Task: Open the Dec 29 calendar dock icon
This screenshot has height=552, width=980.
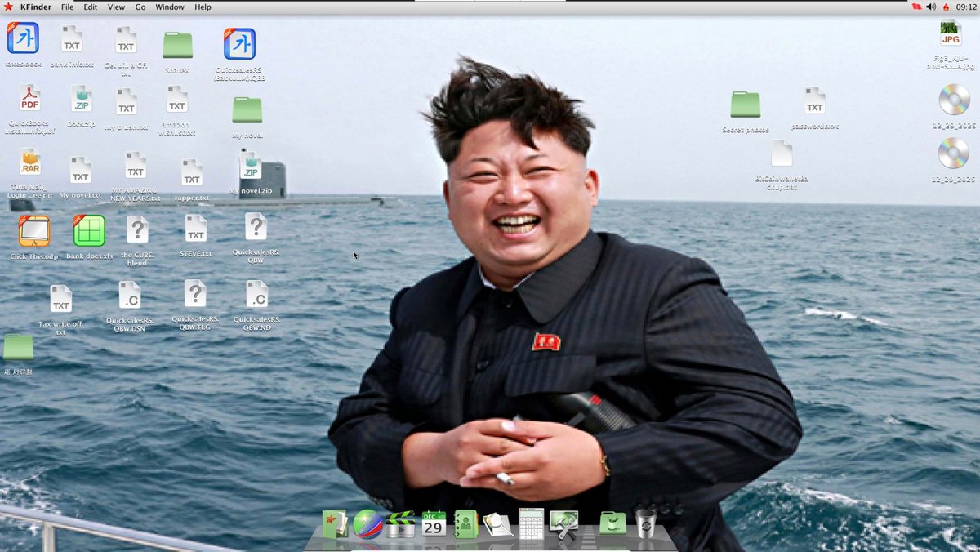Action: pyautogui.click(x=434, y=523)
